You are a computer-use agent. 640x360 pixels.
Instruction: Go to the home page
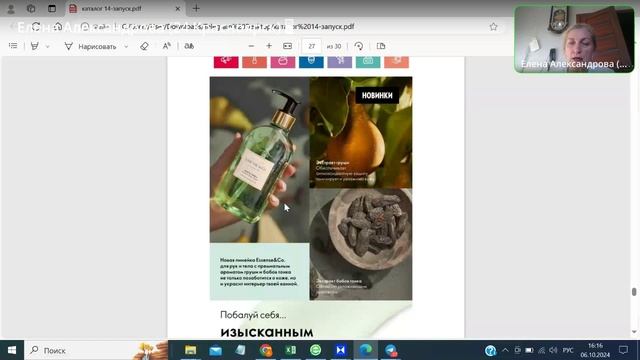[x=58, y=27]
